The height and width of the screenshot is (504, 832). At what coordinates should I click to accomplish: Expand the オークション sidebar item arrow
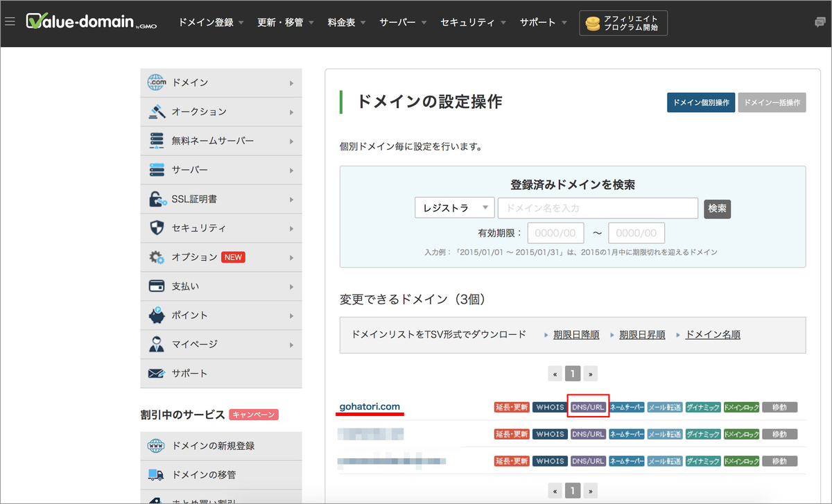(291, 112)
